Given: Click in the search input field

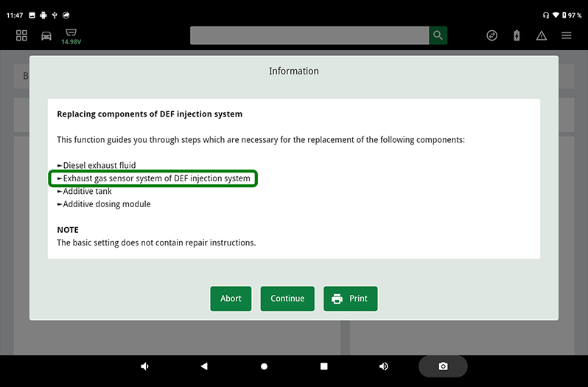Looking at the screenshot, I should click(309, 35).
